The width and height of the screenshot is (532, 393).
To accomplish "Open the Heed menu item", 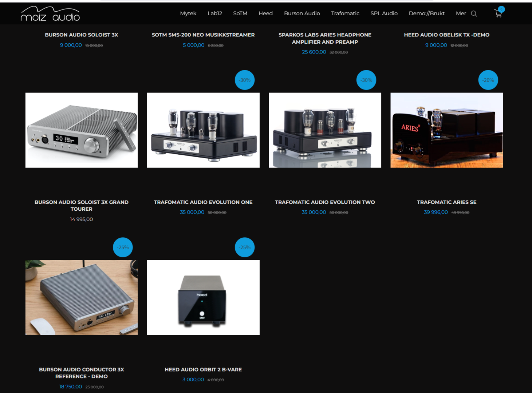I will (x=266, y=13).
